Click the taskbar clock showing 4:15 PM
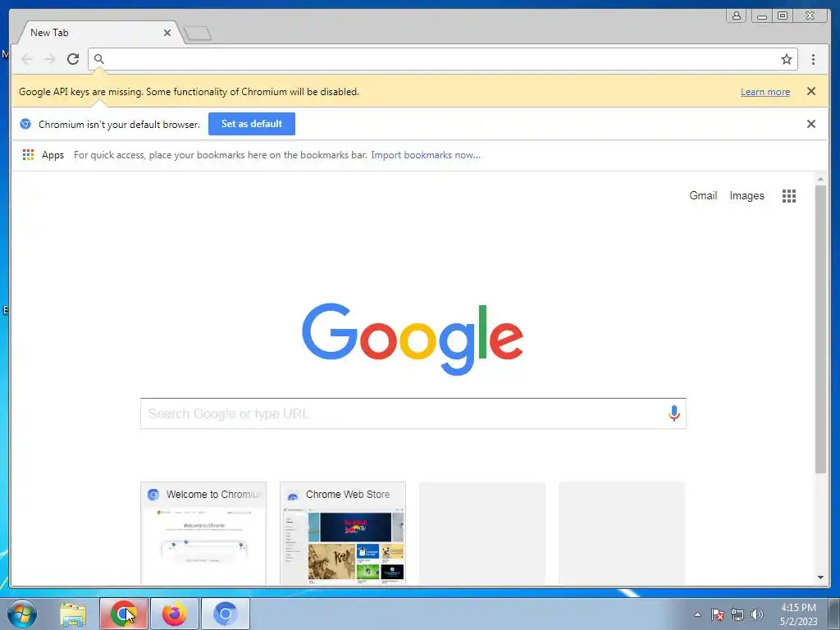The image size is (840, 630). (798, 614)
